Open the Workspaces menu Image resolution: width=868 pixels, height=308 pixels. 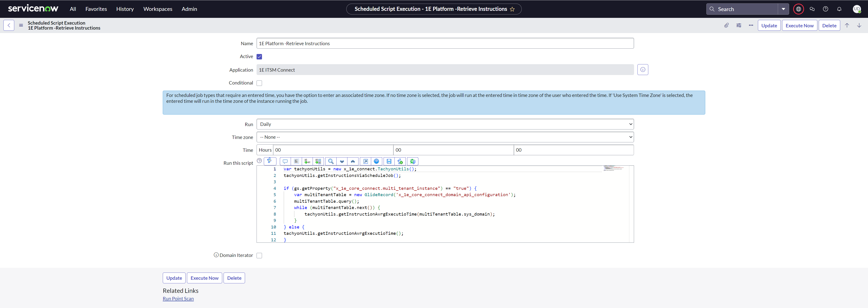[157, 9]
